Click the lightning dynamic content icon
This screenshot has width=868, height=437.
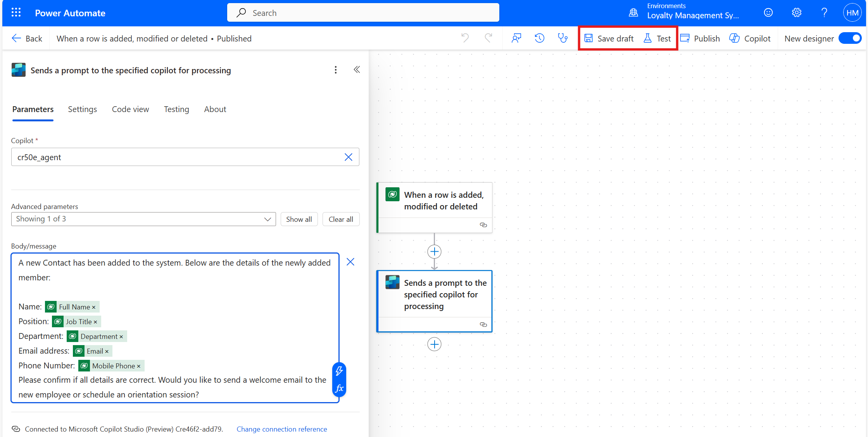[x=339, y=371]
